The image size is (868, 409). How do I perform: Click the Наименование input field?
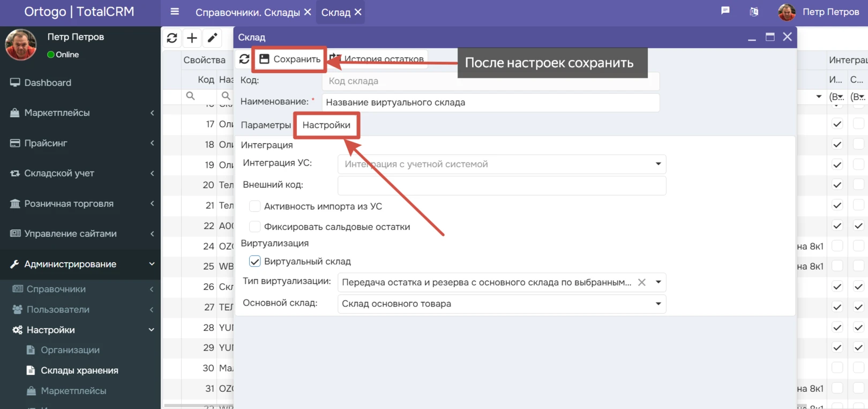pos(491,102)
